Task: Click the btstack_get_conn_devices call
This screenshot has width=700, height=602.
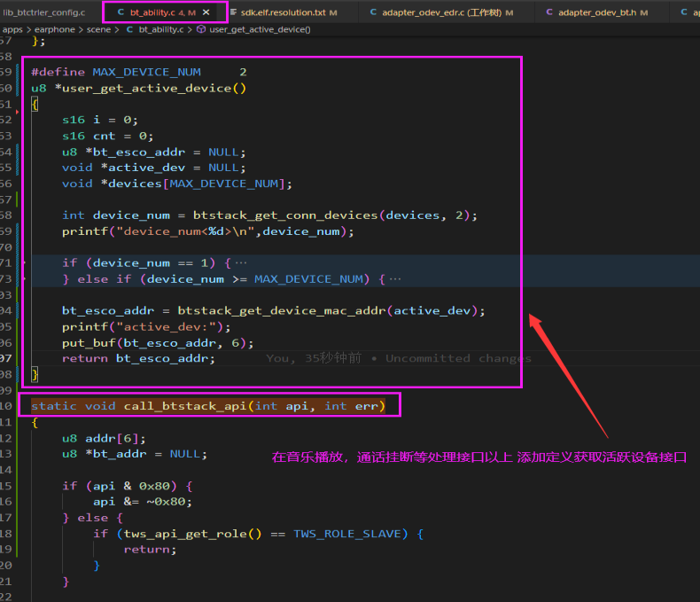Action: coord(285,215)
